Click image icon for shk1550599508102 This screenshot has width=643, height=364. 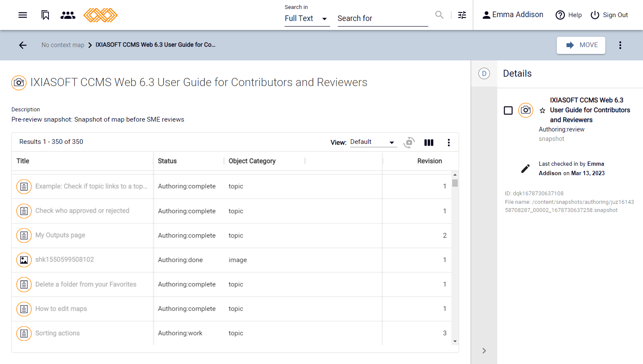point(24,260)
